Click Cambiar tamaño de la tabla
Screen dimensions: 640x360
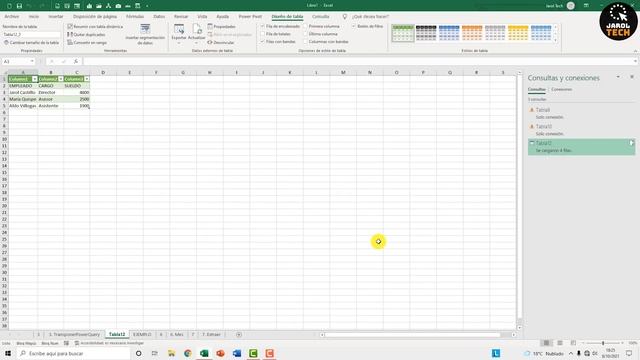coord(31,42)
